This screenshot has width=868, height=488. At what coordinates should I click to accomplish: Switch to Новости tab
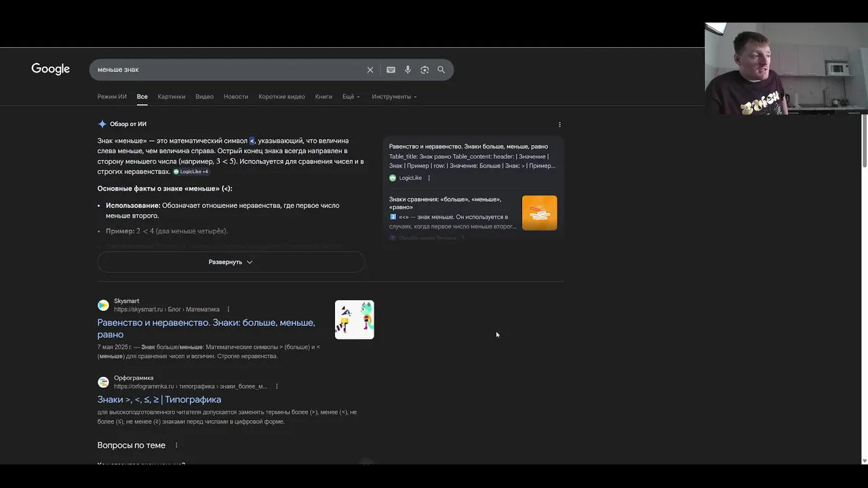click(x=236, y=97)
